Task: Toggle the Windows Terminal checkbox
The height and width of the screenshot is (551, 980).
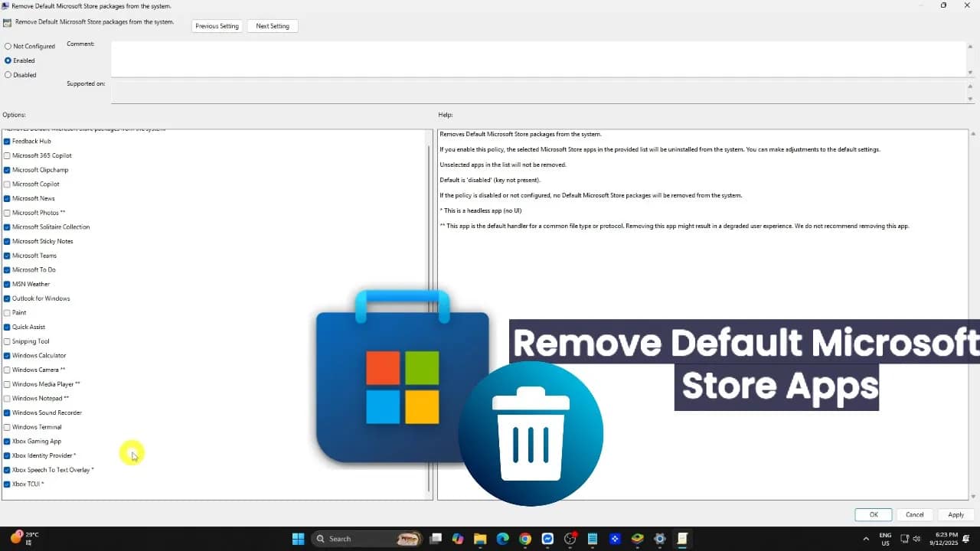Action: (x=6, y=427)
